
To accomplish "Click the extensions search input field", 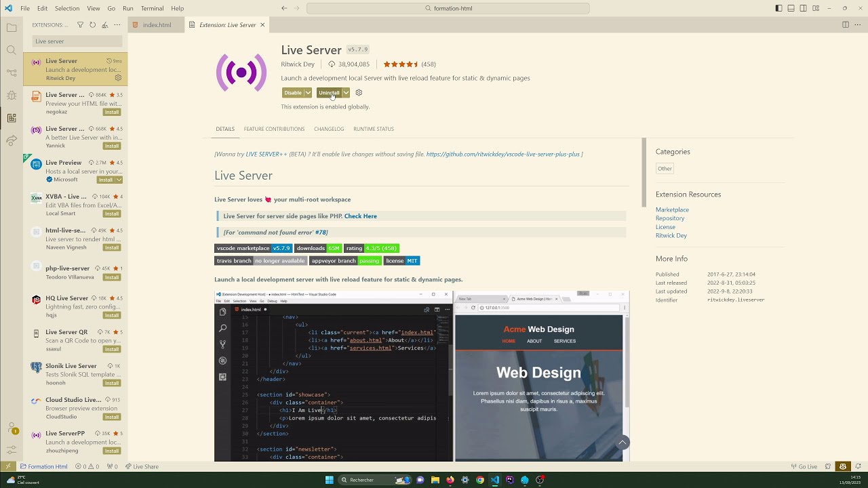I will click(x=77, y=41).
